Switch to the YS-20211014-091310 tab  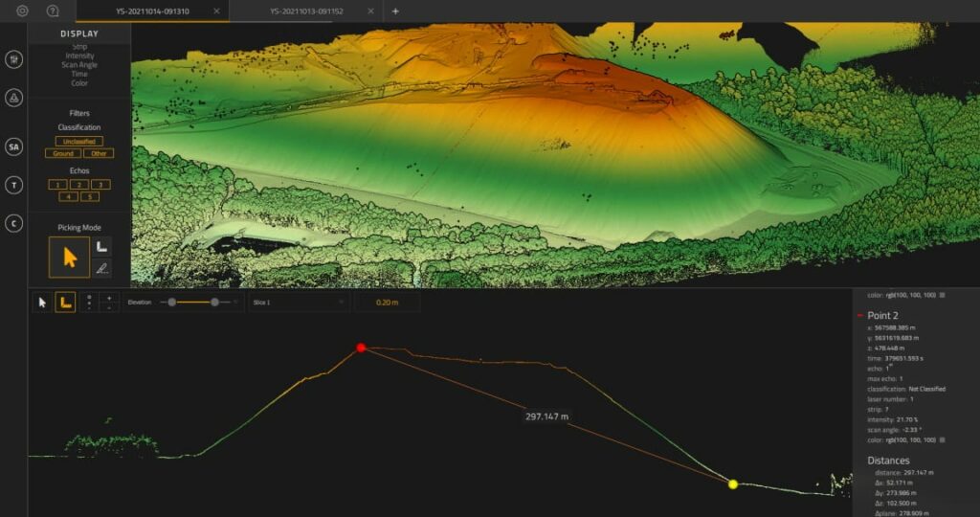(x=152, y=11)
